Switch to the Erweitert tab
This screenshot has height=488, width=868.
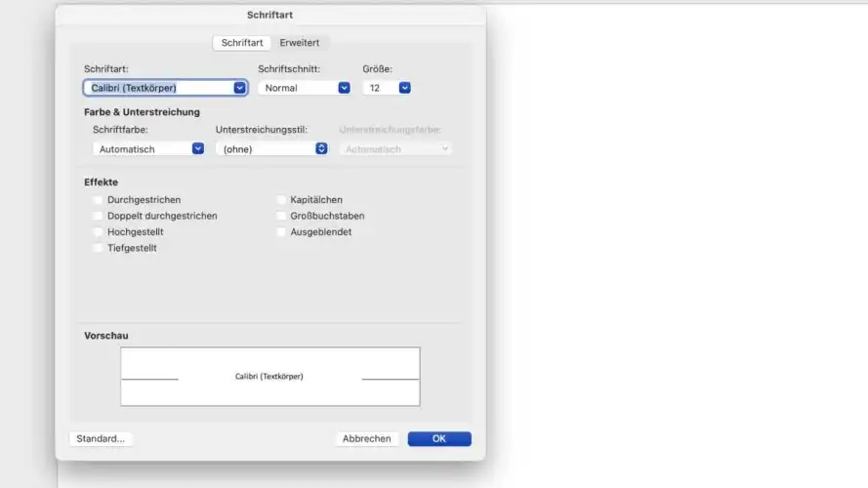[x=299, y=43]
